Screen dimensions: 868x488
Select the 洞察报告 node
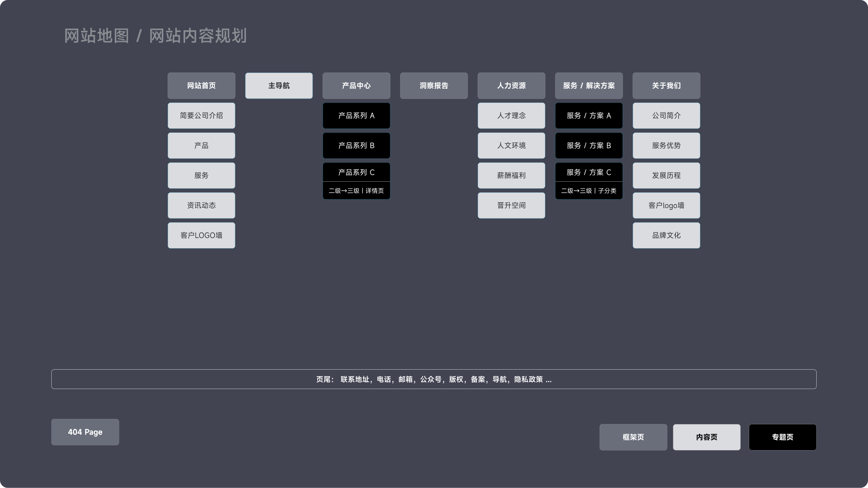(434, 85)
